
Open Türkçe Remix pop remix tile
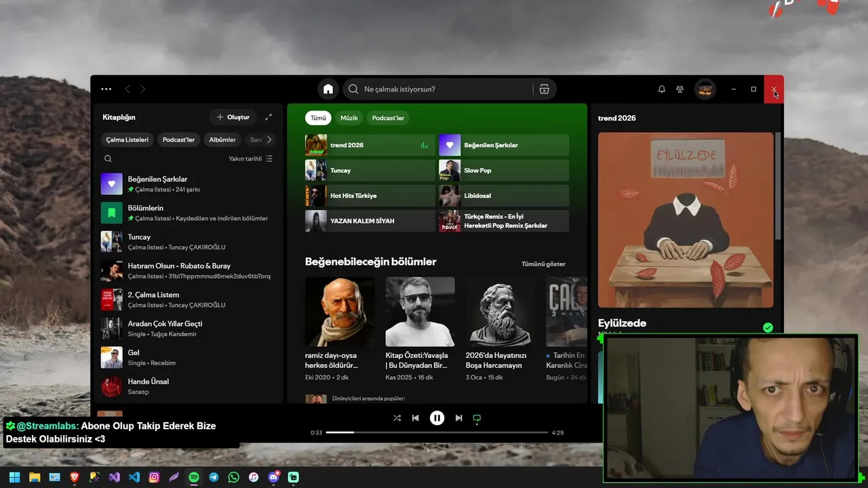point(504,221)
